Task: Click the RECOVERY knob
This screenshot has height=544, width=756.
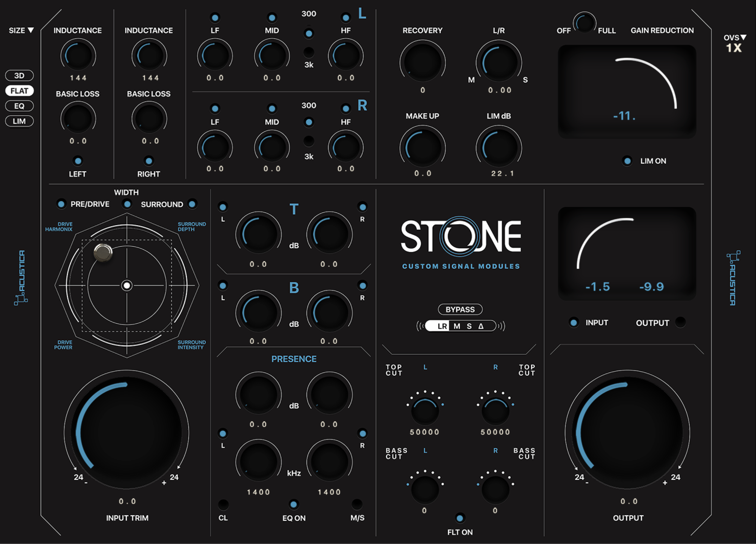Action: pyautogui.click(x=422, y=63)
